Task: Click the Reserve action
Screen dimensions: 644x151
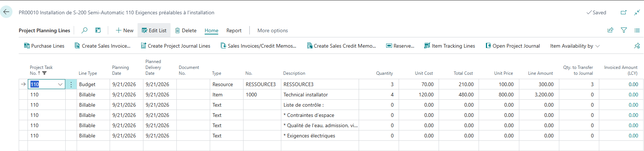Action: tap(400, 46)
